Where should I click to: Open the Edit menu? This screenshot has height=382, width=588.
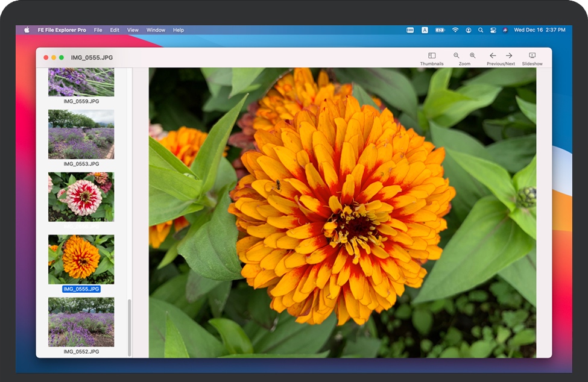[x=115, y=30]
